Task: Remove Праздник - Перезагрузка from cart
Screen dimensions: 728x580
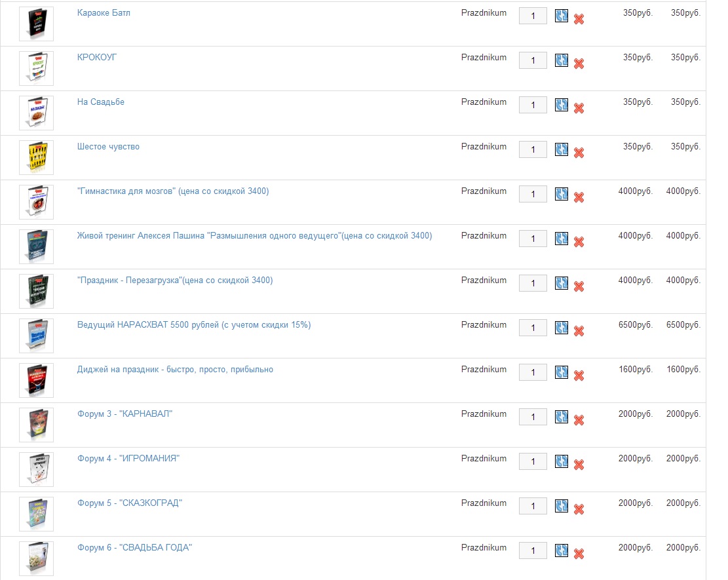Action: 579,286
